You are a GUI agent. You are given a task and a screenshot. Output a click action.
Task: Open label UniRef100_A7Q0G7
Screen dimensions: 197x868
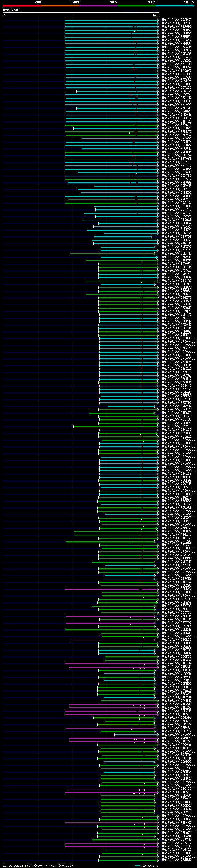point(177,135)
